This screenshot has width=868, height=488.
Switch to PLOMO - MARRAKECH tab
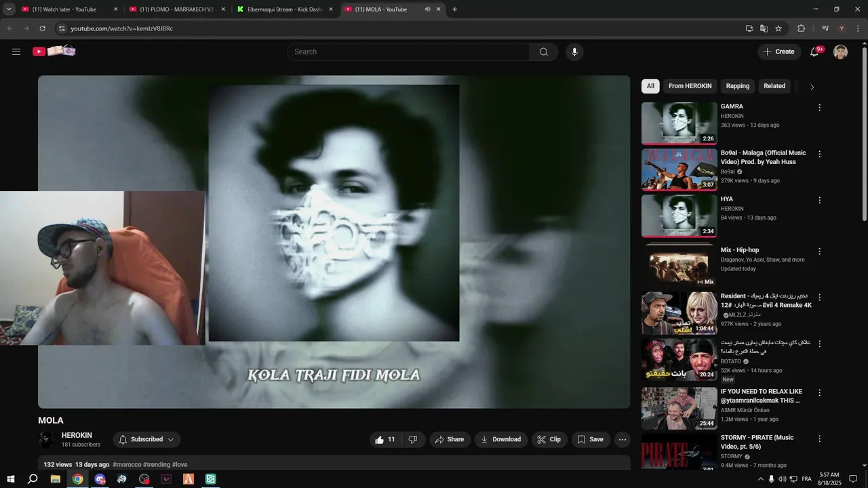coord(176,9)
